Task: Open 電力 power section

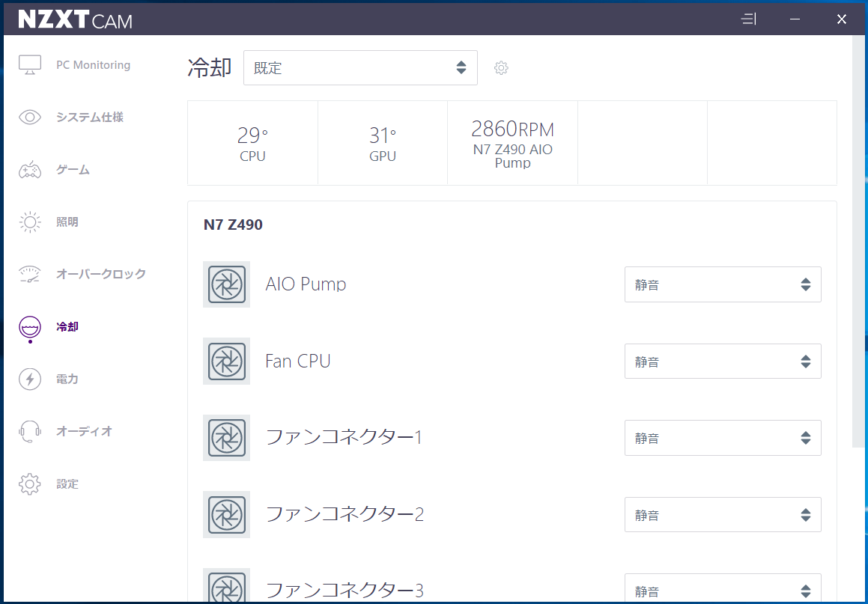Action: point(67,379)
